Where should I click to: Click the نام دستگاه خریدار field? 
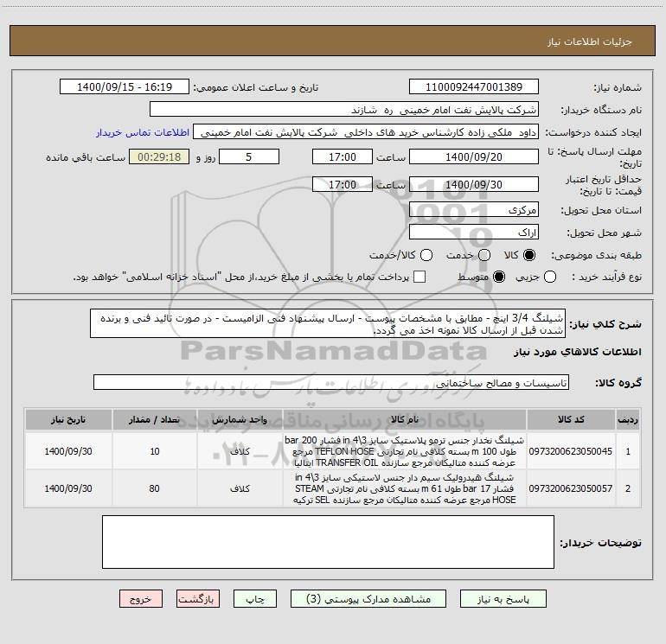pyautogui.click(x=344, y=109)
